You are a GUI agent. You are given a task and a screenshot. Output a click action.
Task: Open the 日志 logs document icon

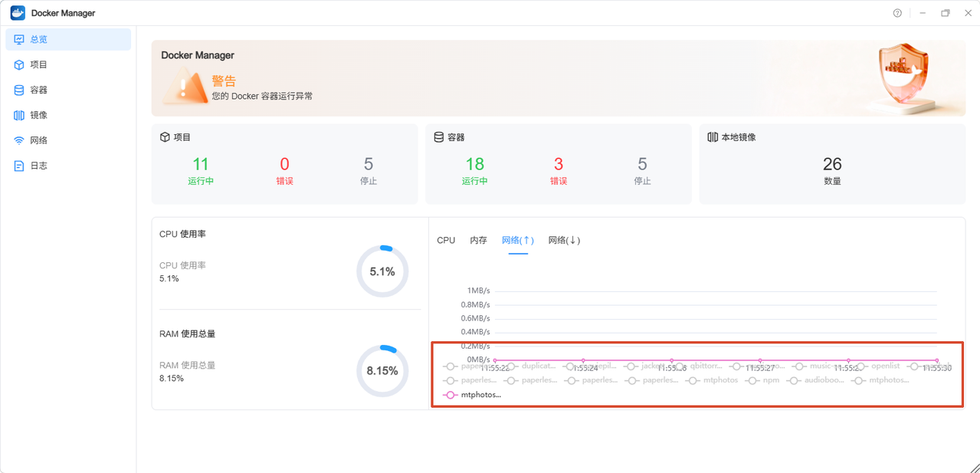point(19,166)
